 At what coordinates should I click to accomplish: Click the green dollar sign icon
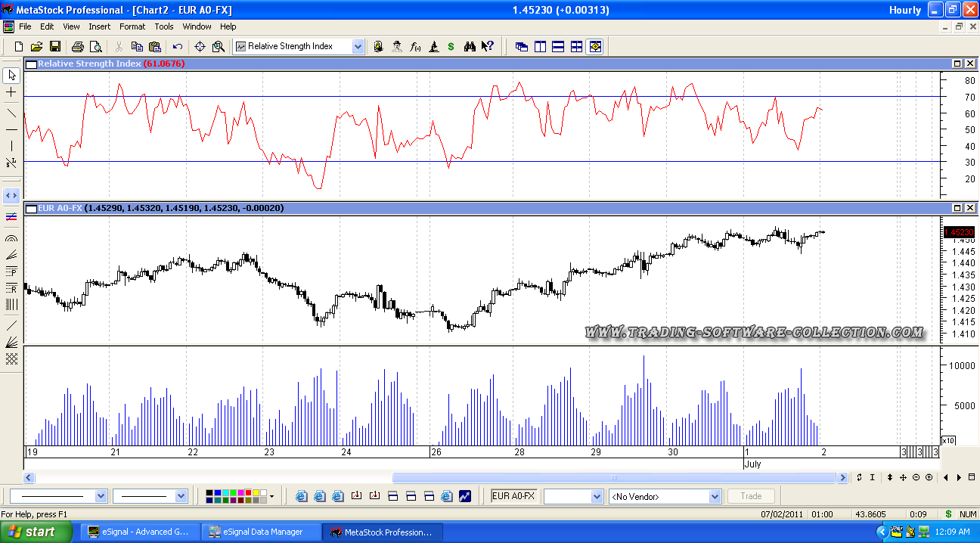pos(451,47)
